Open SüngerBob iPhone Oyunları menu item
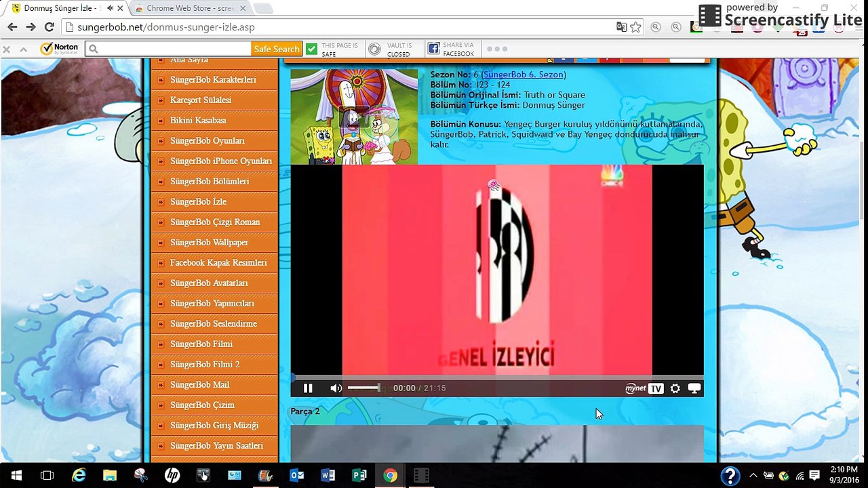 pyautogui.click(x=214, y=161)
